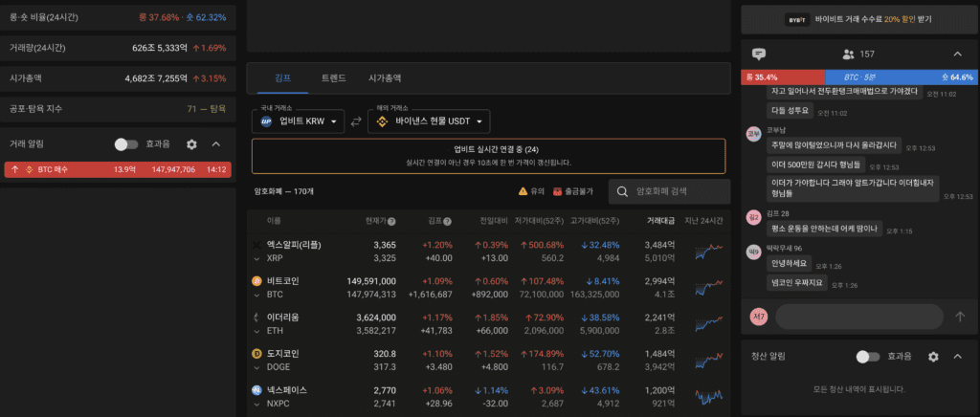Click my chat avatar beside input
980x417 pixels.
[x=759, y=317]
